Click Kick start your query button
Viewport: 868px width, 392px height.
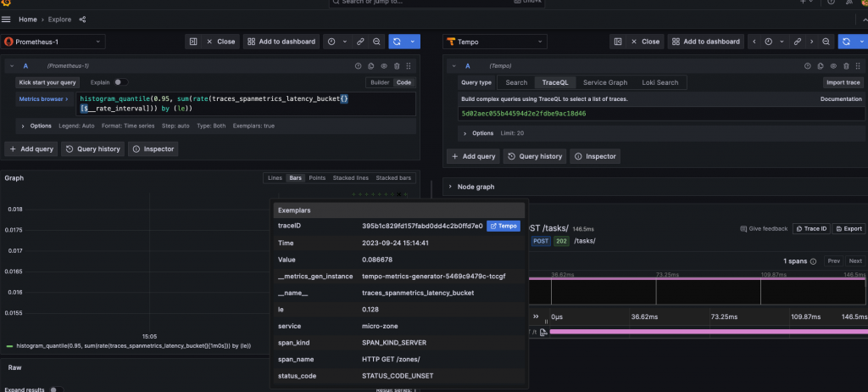tap(47, 82)
